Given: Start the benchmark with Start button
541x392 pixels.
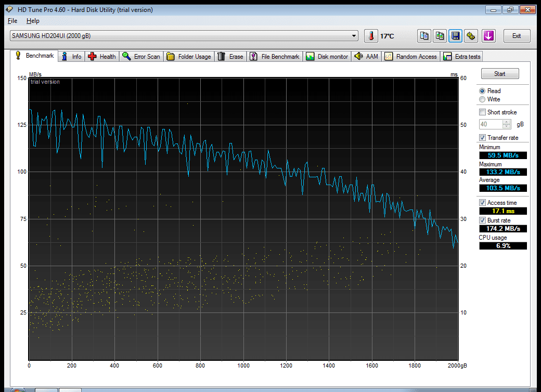Looking at the screenshot, I should [x=499, y=74].
